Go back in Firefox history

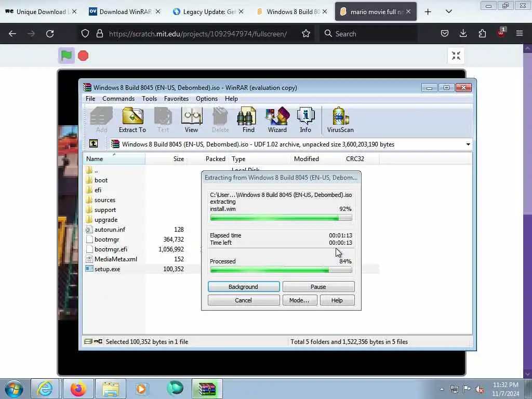(x=12, y=34)
